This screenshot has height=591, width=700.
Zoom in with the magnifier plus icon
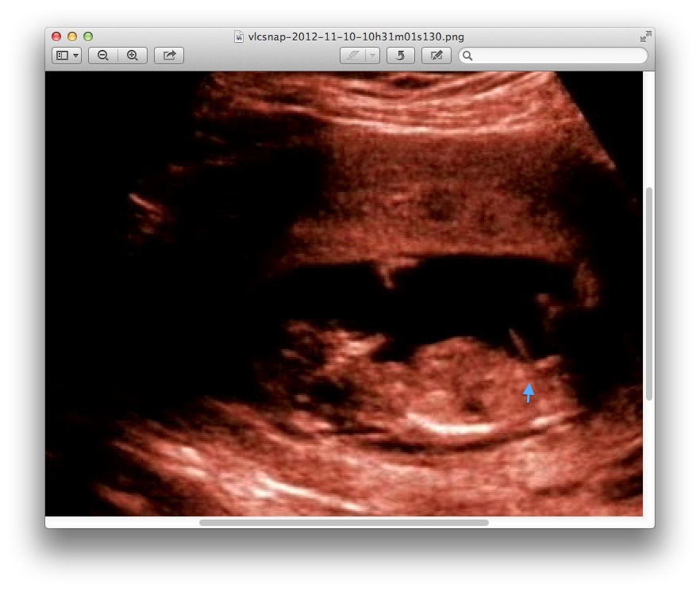click(x=133, y=56)
